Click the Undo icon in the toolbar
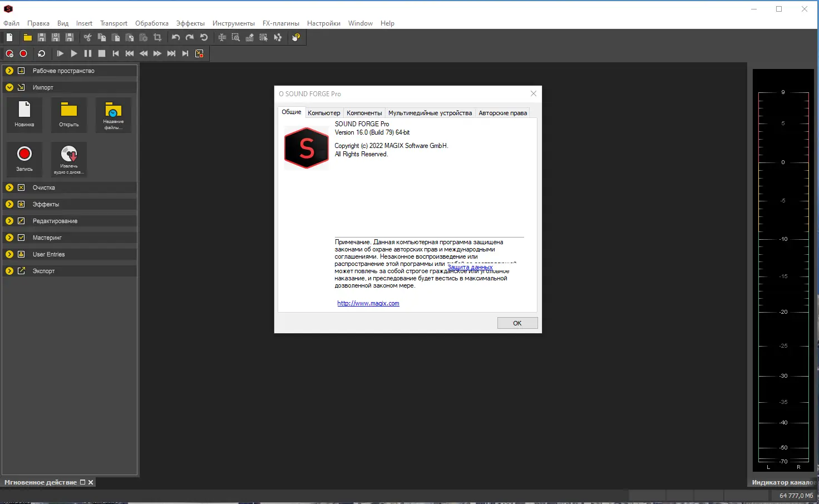The width and height of the screenshot is (819, 504). tap(175, 37)
